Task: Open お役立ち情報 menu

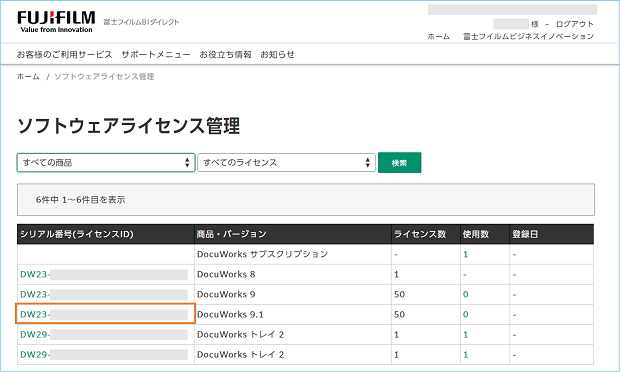Action: coord(225,55)
